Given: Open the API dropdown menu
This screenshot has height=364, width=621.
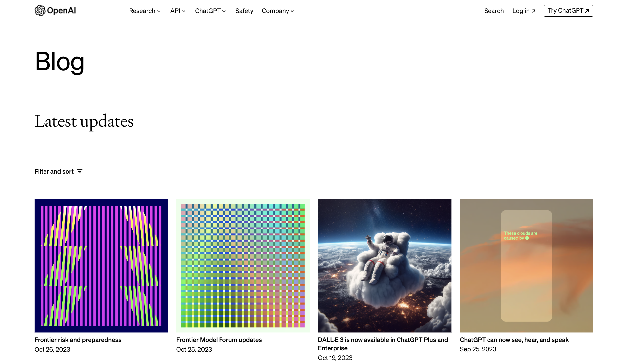Looking at the screenshot, I should [178, 11].
